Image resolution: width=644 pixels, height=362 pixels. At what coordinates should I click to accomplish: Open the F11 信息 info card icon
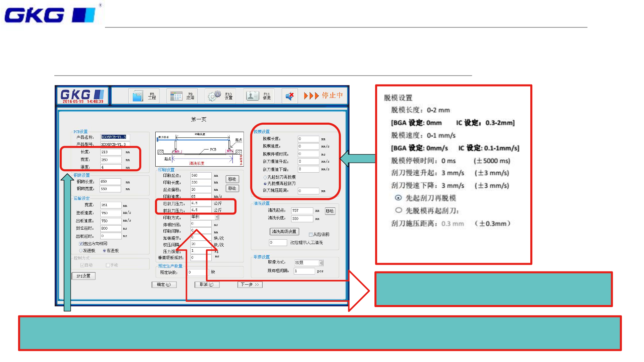coord(252,96)
